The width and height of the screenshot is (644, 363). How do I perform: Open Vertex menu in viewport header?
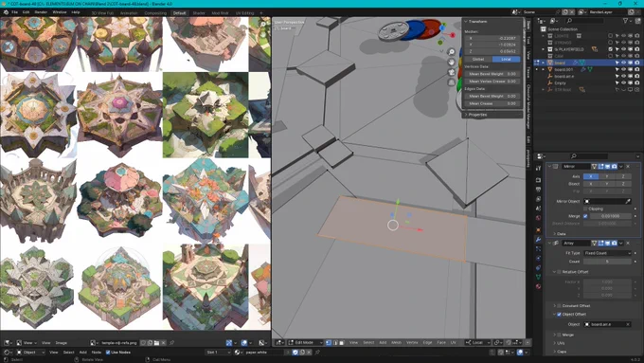412,342
